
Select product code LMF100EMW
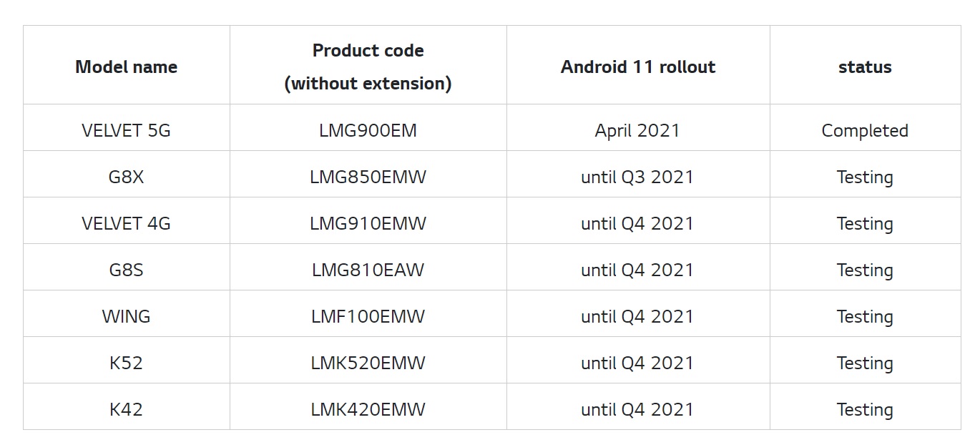tap(368, 317)
